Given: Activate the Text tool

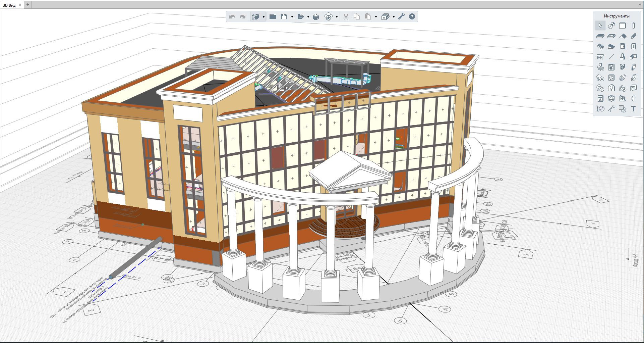Looking at the screenshot, I should pyautogui.click(x=633, y=109).
